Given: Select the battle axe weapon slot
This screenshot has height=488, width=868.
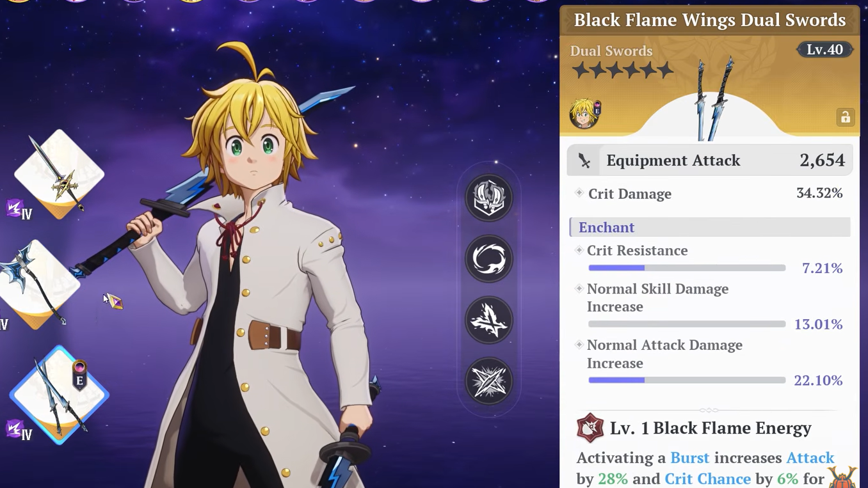Looking at the screenshot, I should [37, 285].
